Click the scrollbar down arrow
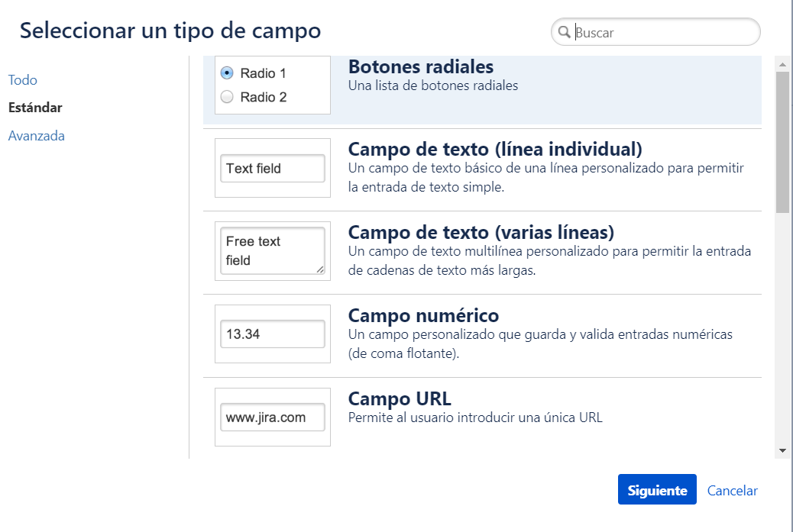Image resolution: width=793 pixels, height=532 pixels. coord(782,451)
